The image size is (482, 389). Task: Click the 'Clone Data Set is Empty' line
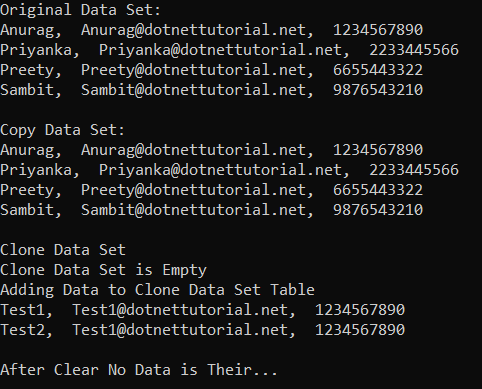(103, 270)
